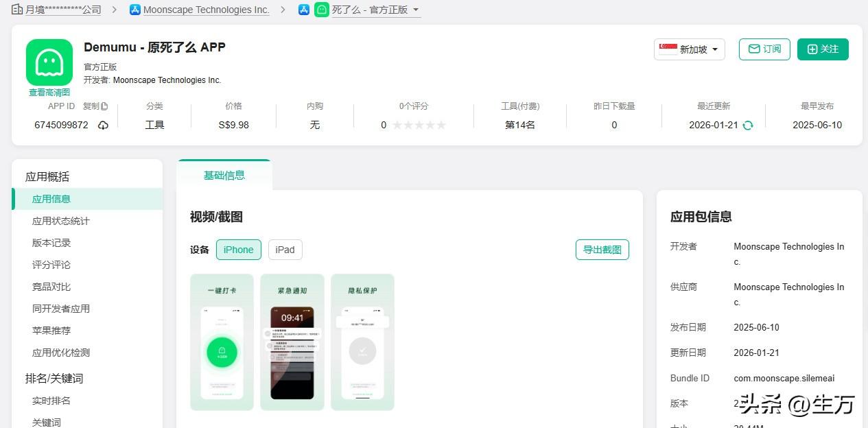Viewport: 868px width, 428px height.
Task: Click the Singapore flag icon
Action: tap(668, 49)
